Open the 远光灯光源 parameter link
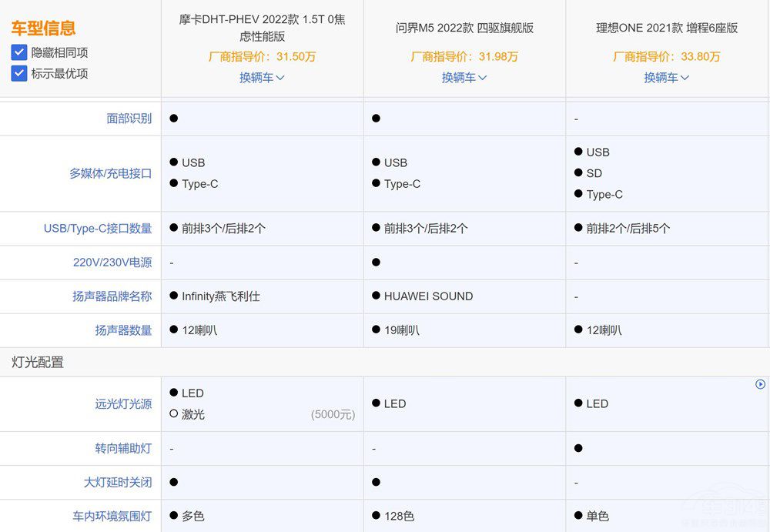The height and width of the screenshot is (532, 770). 123,403
